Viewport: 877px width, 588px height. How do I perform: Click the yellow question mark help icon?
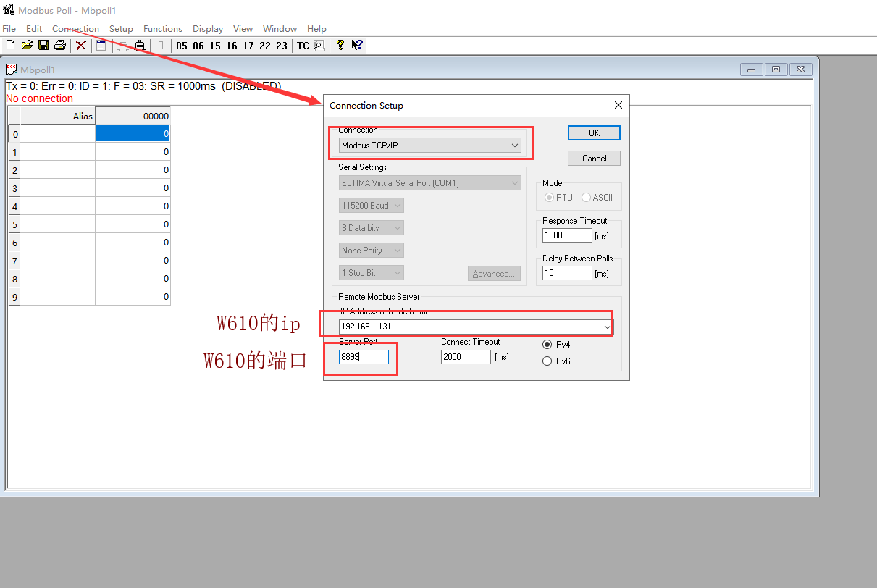point(340,46)
